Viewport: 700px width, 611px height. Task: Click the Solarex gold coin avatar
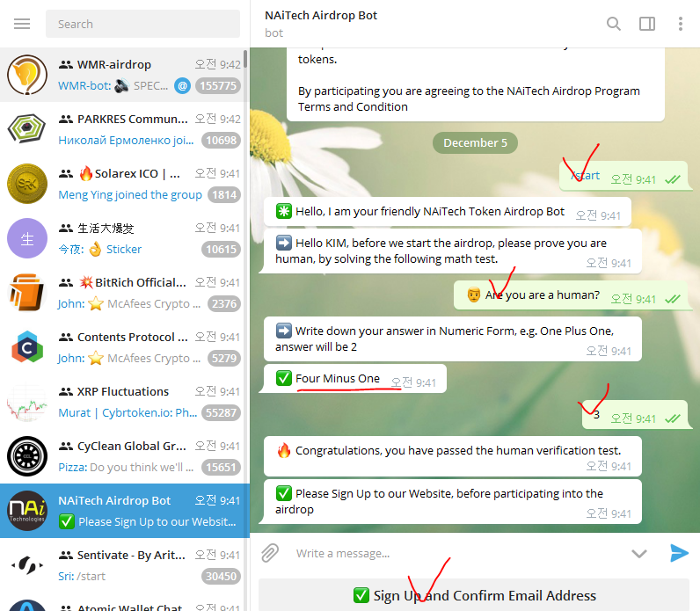coord(27,184)
